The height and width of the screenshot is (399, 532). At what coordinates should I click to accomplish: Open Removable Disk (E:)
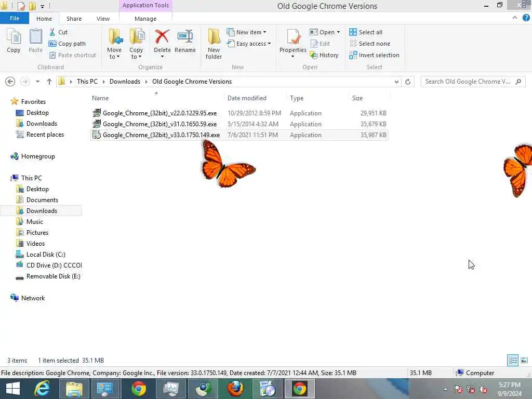click(48, 276)
